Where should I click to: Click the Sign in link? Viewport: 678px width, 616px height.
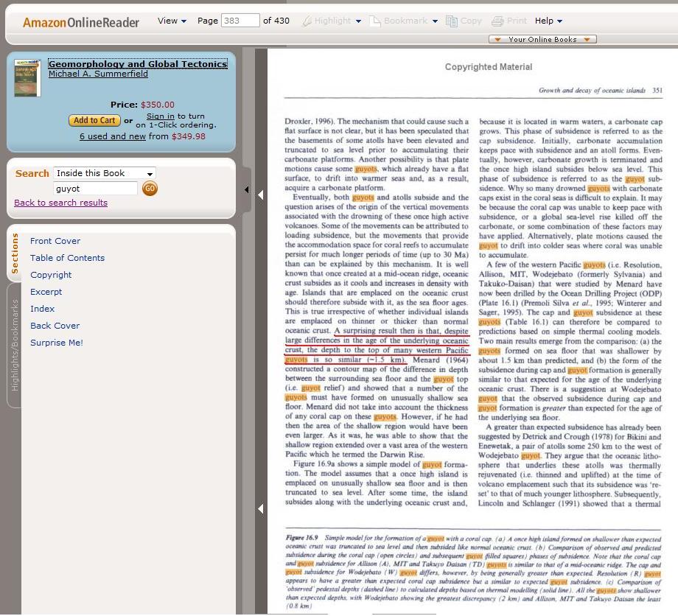click(x=161, y=116)
